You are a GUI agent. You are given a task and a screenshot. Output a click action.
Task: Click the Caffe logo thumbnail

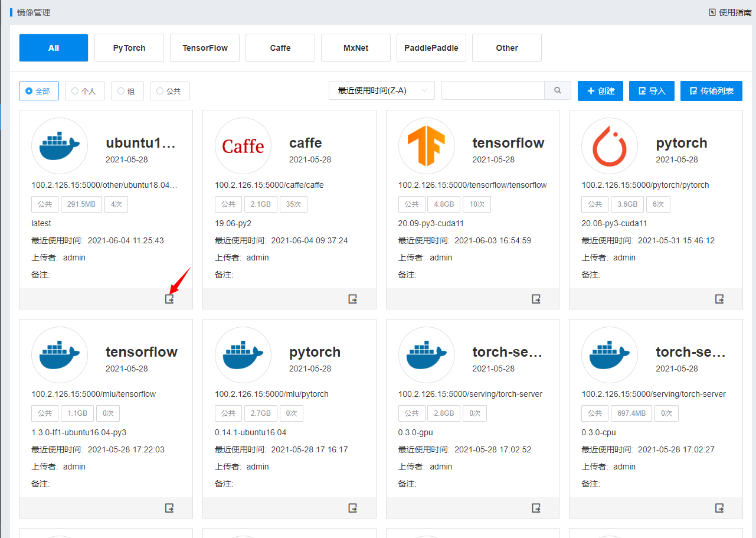[x=243, y=146]
